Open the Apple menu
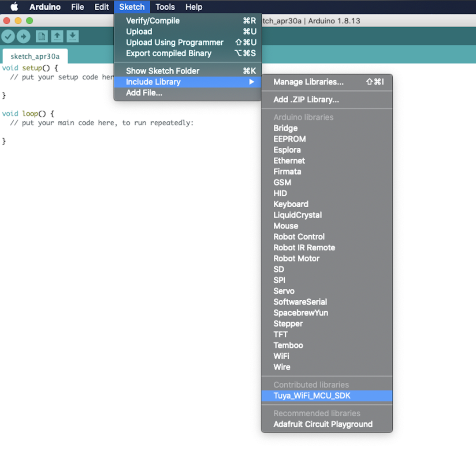This screenshot has height=459, width=476. click(x=14, y=7)
